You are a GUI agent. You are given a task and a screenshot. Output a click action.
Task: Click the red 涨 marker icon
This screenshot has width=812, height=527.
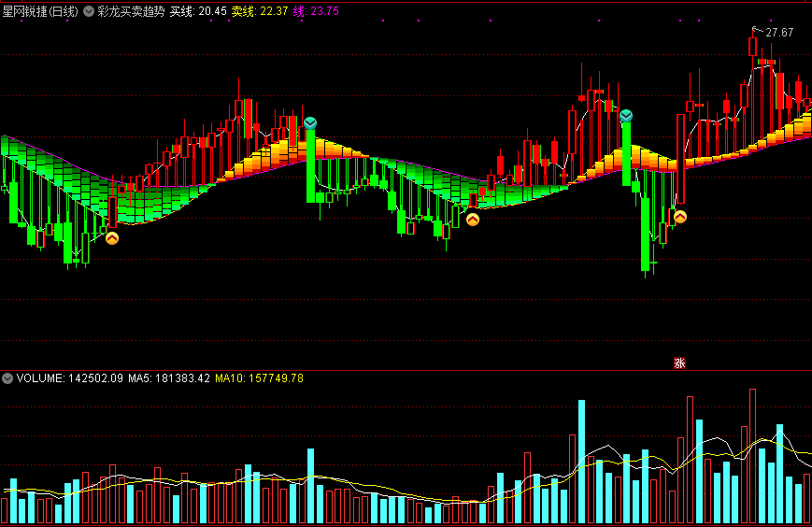coord(679,363)
